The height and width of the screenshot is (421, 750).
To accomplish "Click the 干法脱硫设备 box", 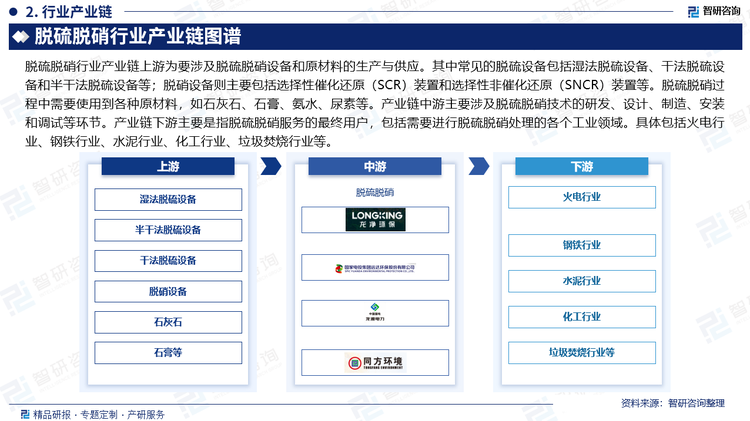I will 168,261.
